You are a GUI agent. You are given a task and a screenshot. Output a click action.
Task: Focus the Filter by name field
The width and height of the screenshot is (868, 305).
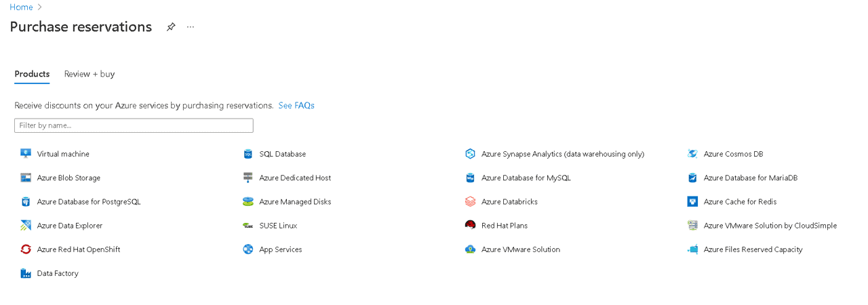[x=134, y=125]
